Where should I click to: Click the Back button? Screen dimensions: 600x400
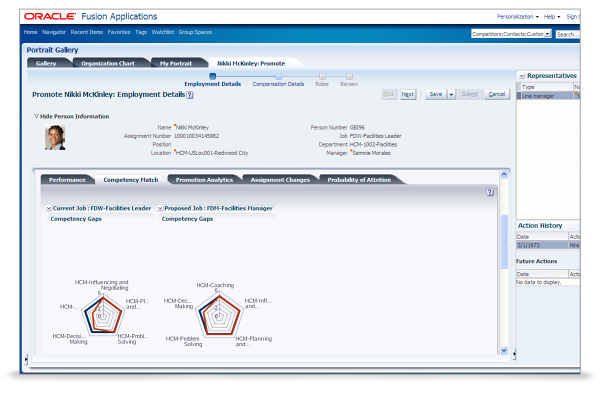[389, 94]
